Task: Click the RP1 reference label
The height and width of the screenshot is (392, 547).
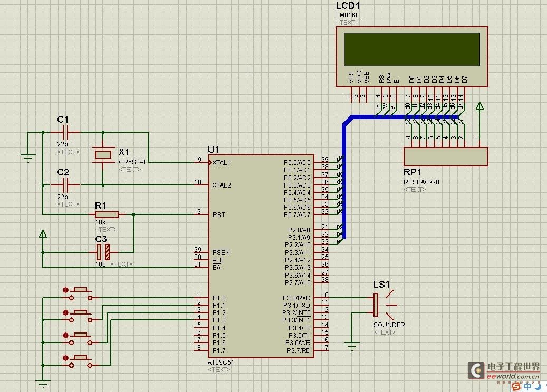Action: coord(412,172)
